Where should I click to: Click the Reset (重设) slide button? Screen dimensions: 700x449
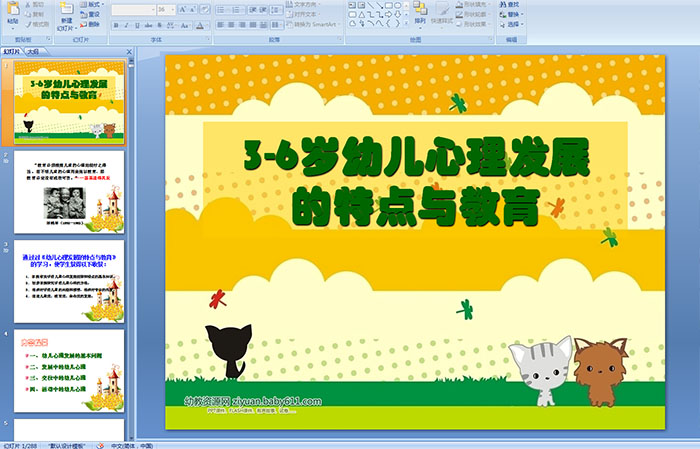[x=90, y=14]
